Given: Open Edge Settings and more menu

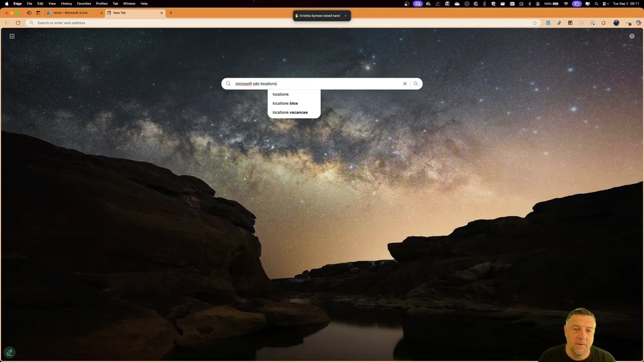Looking at the screenshot, I should point(628,23).
